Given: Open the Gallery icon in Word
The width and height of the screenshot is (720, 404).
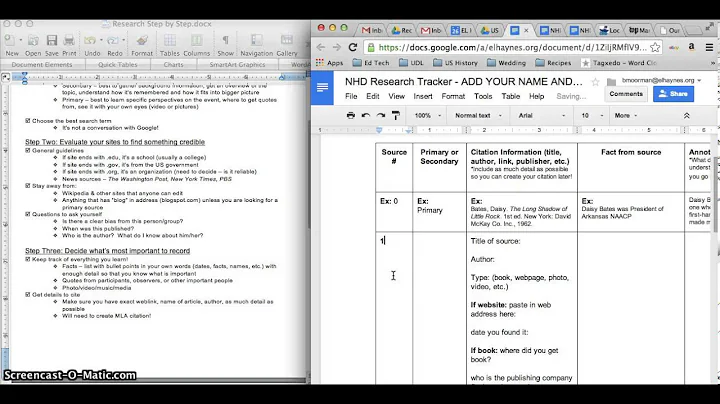Looking at the screenshot, I should (x=287, y=41).
